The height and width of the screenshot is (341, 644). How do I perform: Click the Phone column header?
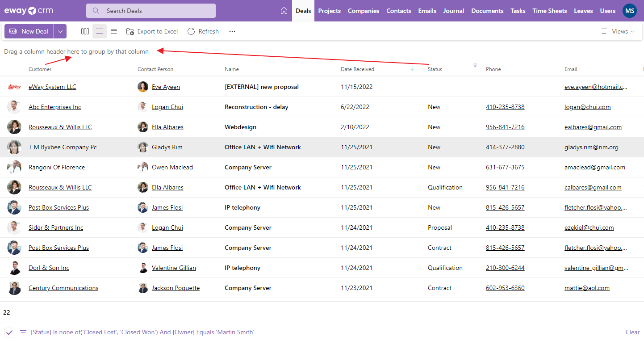click(x=493, y=69)
